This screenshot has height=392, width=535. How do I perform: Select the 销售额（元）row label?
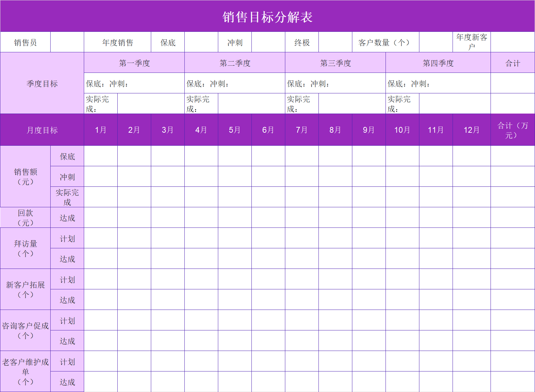point(25,177)
